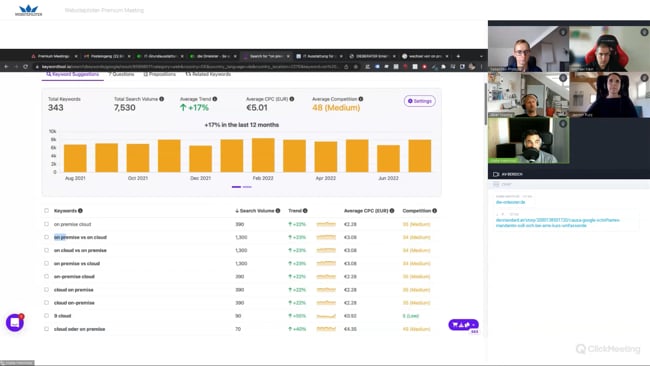Open the chat widget bubble icon
The width and height of the screenshot is (650, 366).
15,322
